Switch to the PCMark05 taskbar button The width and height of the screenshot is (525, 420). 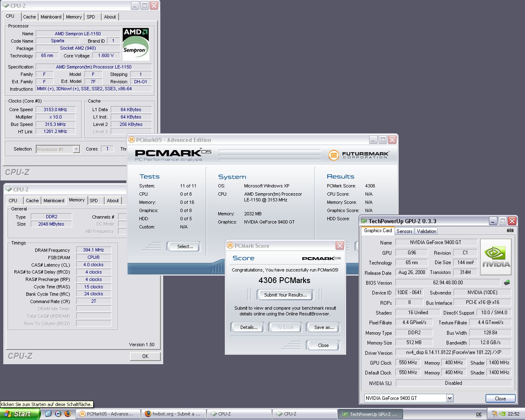point(108,414)
